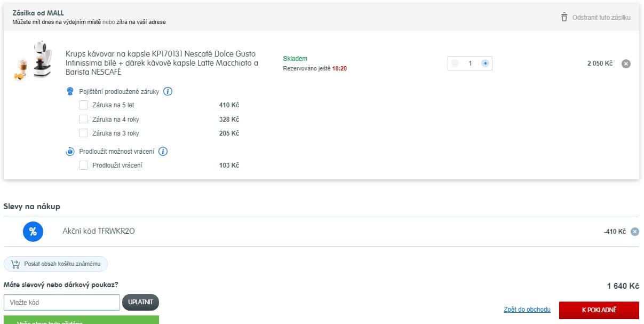The image size is (644, 324).
Task: Click the 410 Kč warranty price
Action: point(229,105)
